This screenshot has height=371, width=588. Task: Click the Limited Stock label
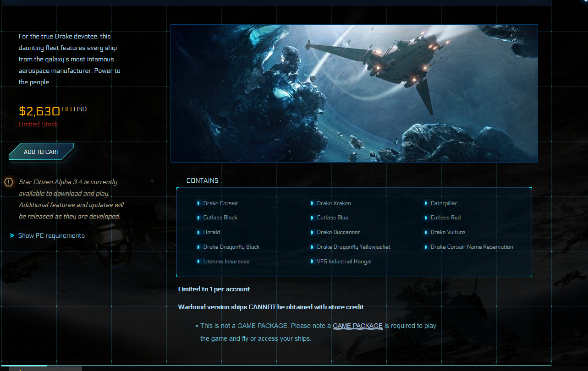pyautogui.click(x=38, y=124)
